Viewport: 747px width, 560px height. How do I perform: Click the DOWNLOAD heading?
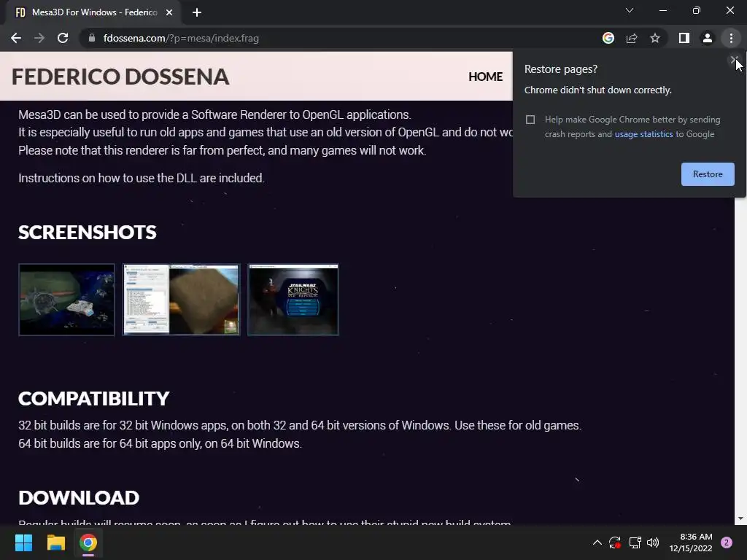79,497
